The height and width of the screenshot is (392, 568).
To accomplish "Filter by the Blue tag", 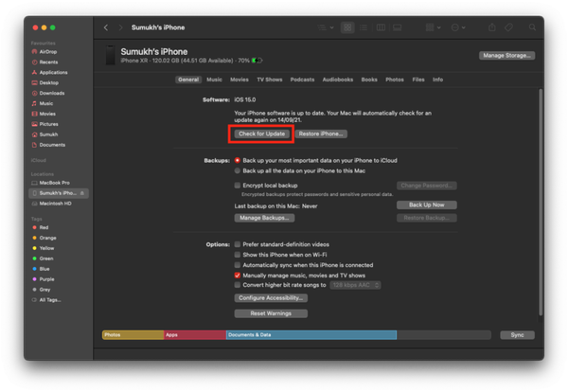I will (41, 269).
